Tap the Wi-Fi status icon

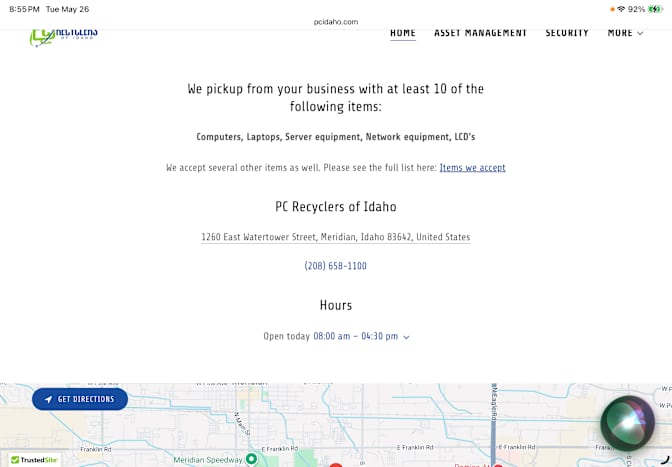(621, 9)
